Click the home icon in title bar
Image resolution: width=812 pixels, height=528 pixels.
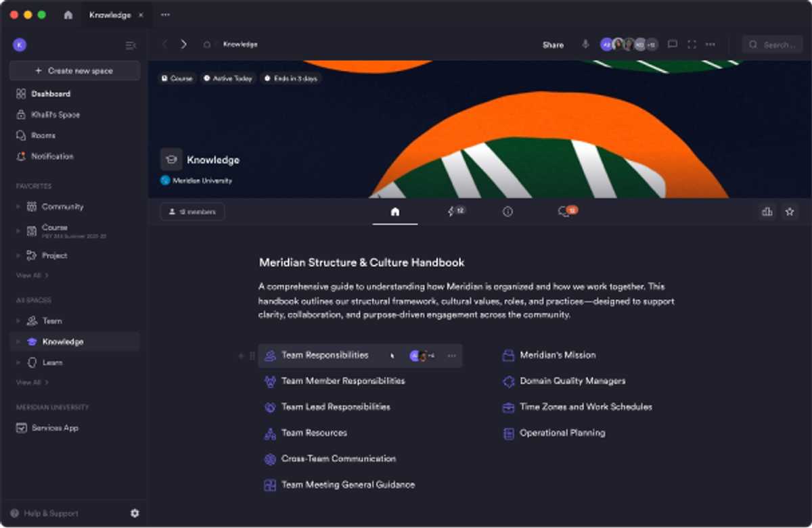tap(68, 15)
